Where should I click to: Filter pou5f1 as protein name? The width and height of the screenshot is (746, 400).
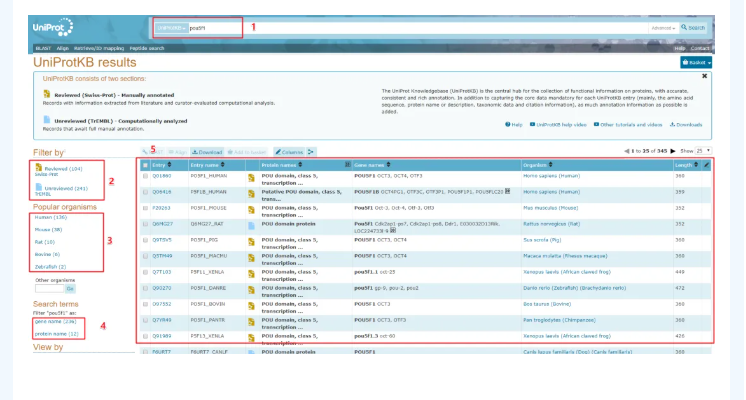pyautogui.click(x=56, y=334)
